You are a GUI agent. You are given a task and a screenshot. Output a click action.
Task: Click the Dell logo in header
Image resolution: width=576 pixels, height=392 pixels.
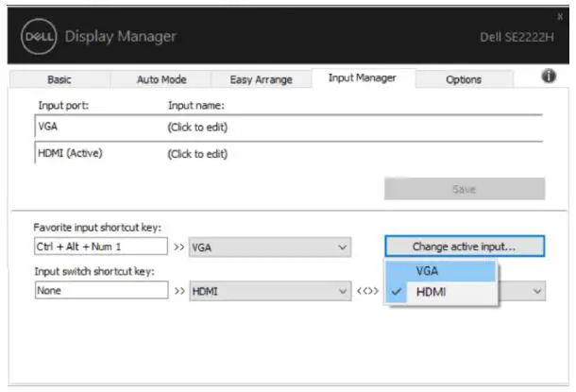[39, 37]
